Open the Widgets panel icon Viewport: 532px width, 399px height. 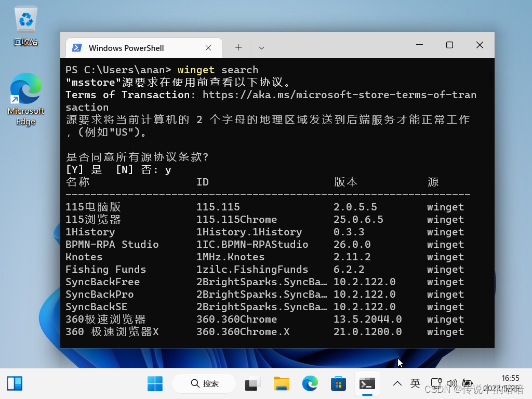[x=15, y=384]
